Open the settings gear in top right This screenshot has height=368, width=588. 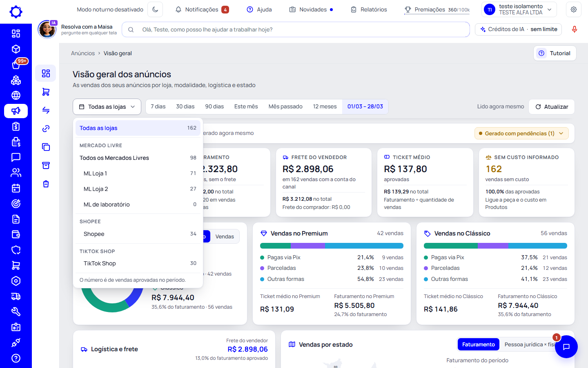coord(574,9)
